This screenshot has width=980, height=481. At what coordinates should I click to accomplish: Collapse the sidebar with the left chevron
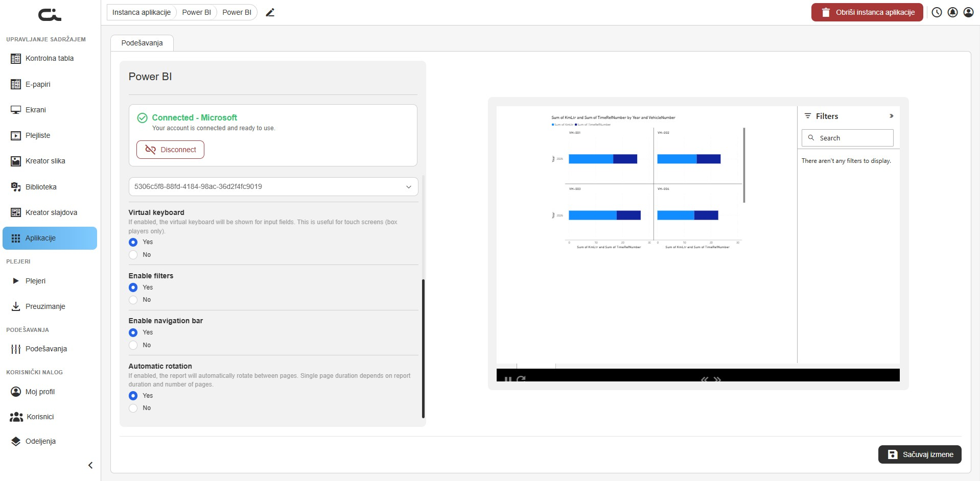[x=90, y=465]
